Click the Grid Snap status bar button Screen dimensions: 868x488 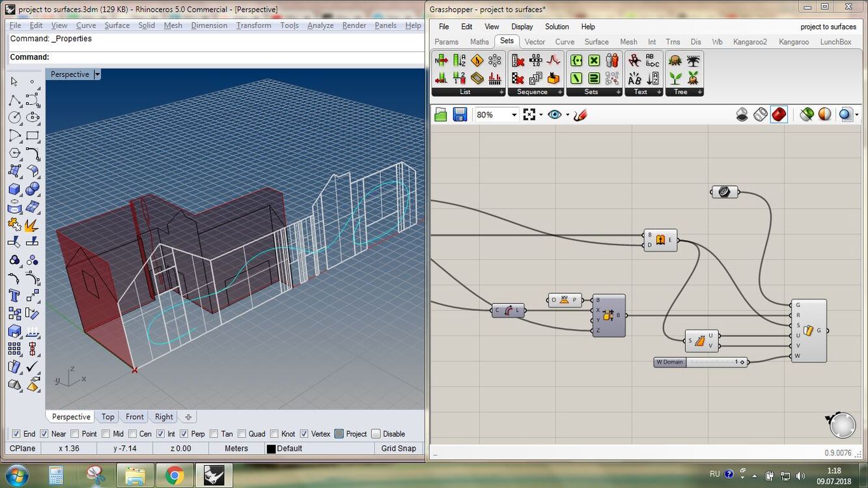click(398, 448)
